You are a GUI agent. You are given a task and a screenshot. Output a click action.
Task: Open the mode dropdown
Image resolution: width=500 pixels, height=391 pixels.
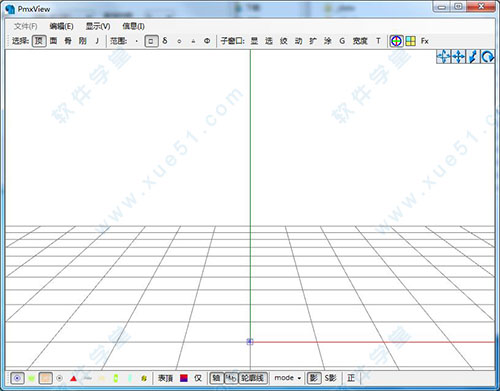click(x=287, y=378)
